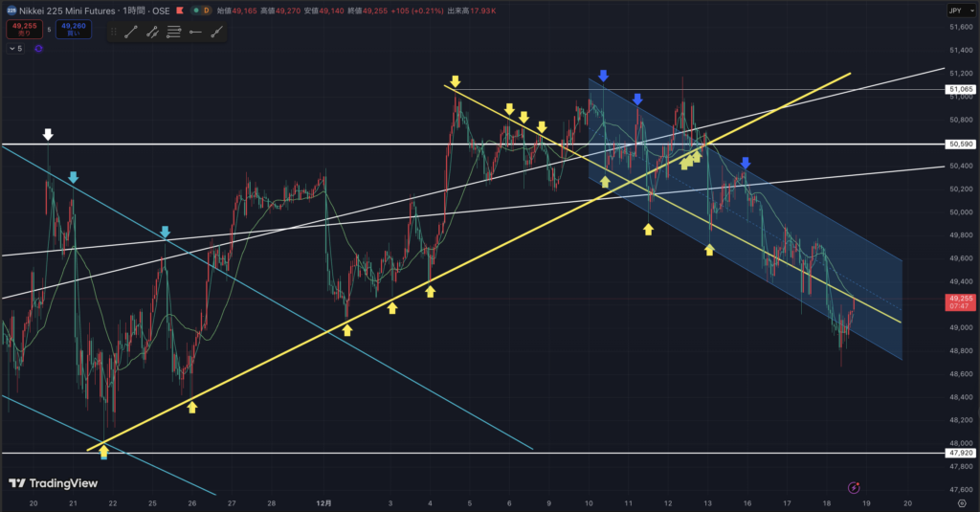Open the Nikkei 225 Mini Futures symbol title
Viewport: 980px width, 512px height.
(x=88, y=10)
